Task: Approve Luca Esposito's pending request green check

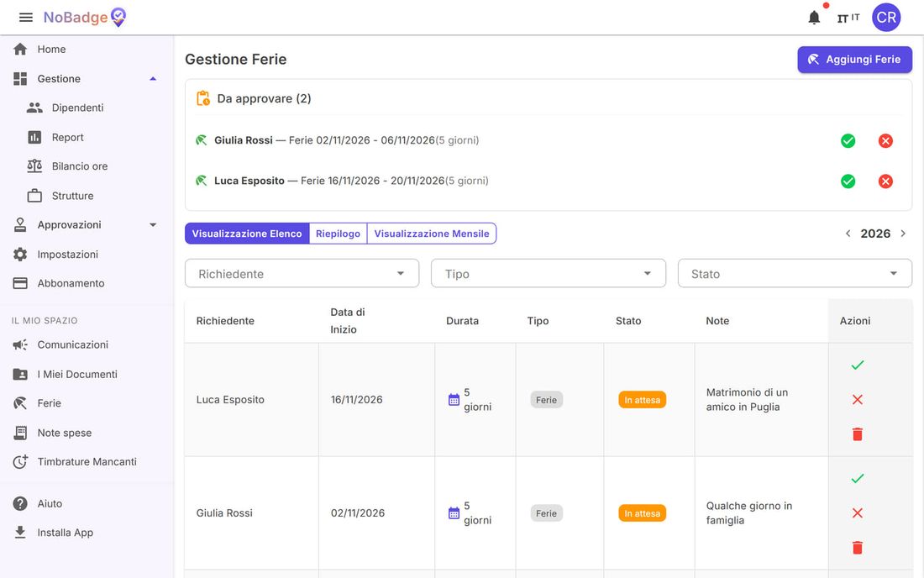Action: tap(848, 181)
